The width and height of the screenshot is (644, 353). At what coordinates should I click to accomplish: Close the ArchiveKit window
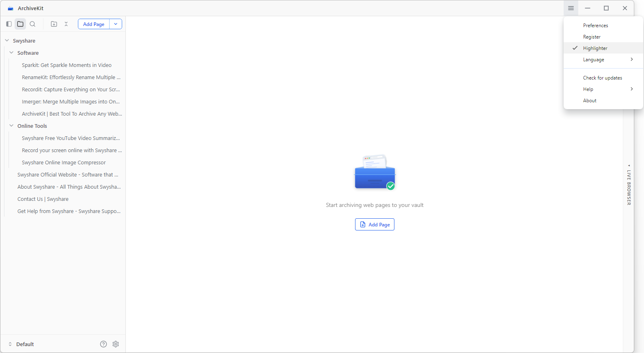pyautogui.click(x=625, y=8)
